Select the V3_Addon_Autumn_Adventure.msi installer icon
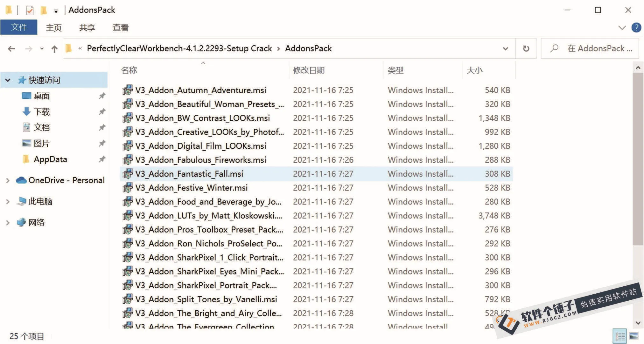This screenshot has width=644, height=344. click(128, 90)
